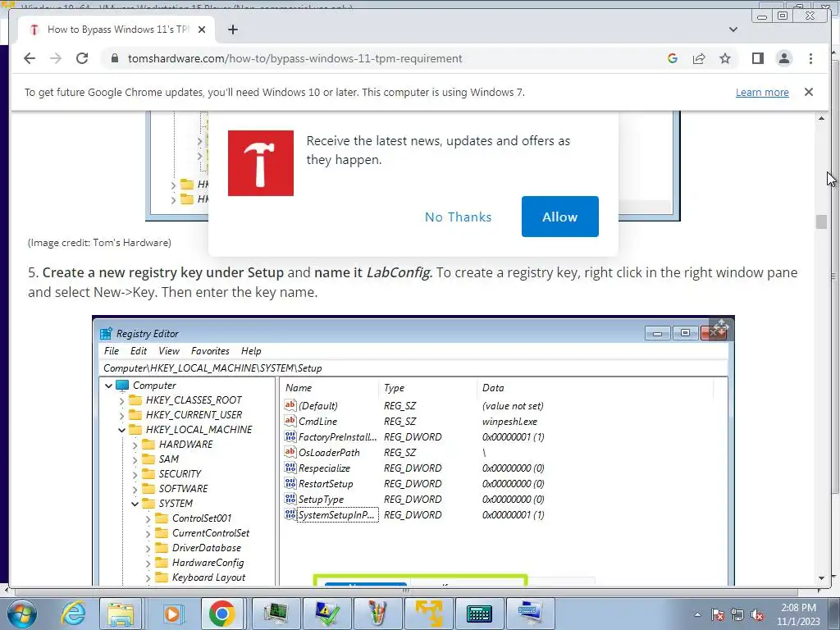This screenshot has width=840, height=630.
Task: Open the tab search chevron
Action: click(733, 30)
